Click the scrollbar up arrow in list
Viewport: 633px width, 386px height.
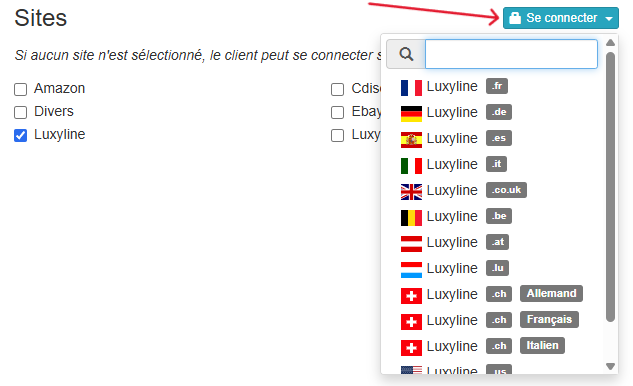click(610, 42)
